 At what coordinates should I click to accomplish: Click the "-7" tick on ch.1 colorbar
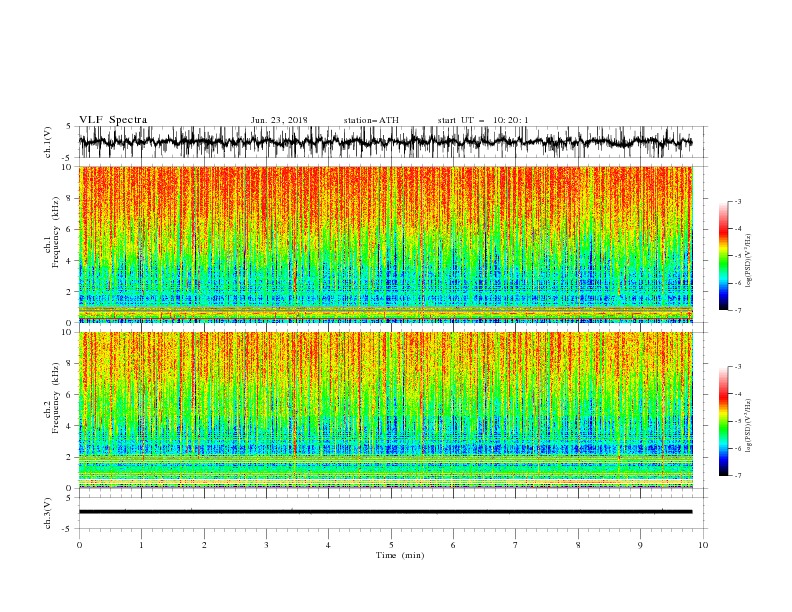[737, 310]
